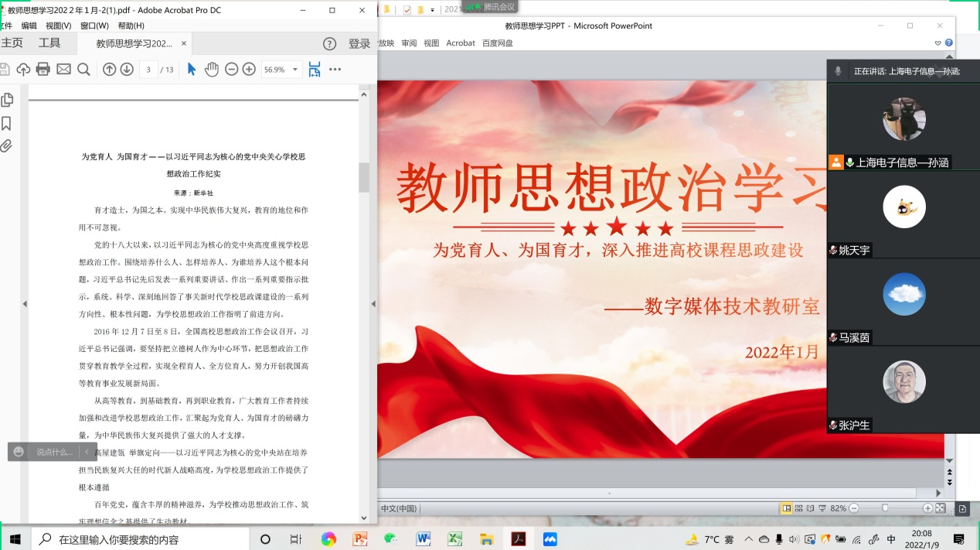Click the PDF page number field

point(148,70)
